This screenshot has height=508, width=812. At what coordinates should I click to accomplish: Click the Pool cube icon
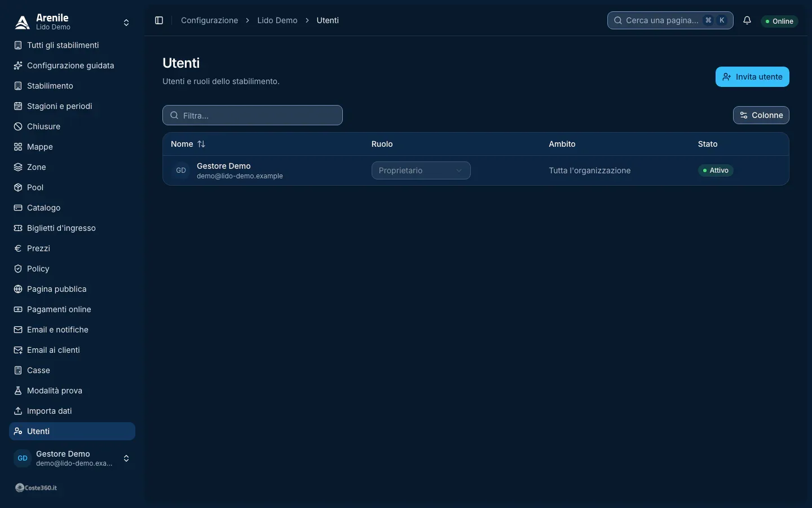tap(18, 187)
